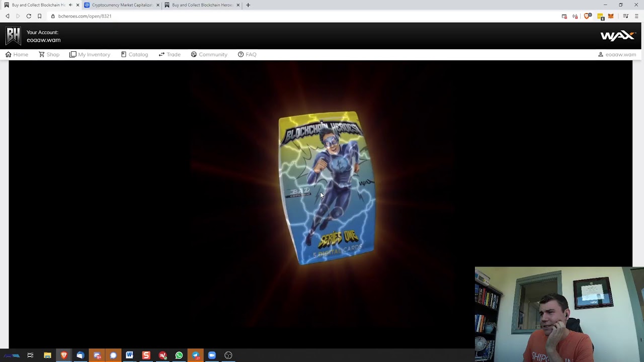644x362 pixels.
Task: Switch to third Buy and Collect tab
Action: (202, 5)
